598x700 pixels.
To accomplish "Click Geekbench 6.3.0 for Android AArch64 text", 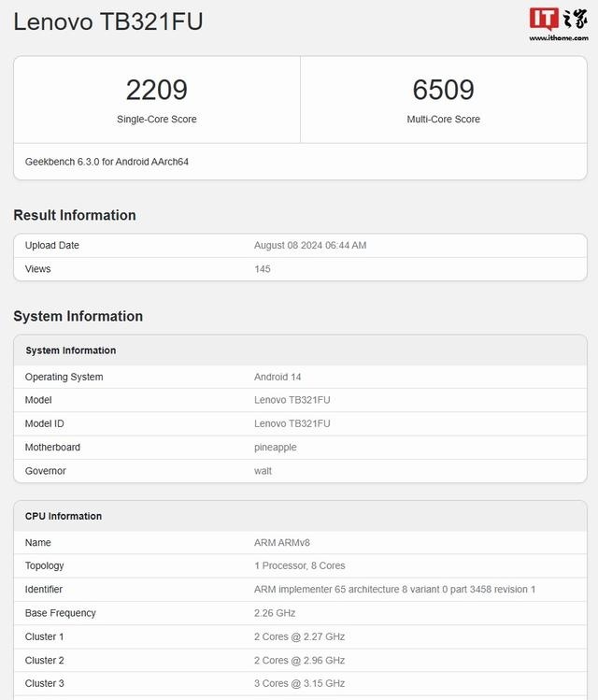I will (107, 162).
